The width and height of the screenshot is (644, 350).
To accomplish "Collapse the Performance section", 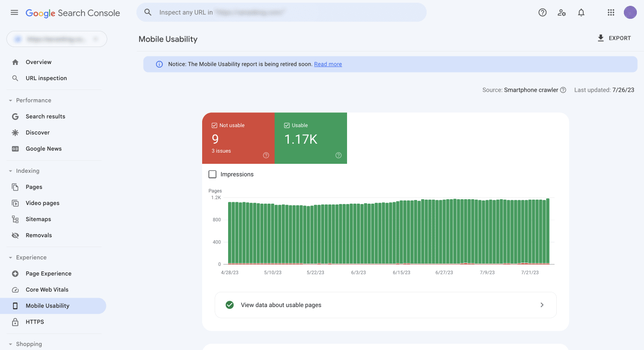I will (10, 100).
